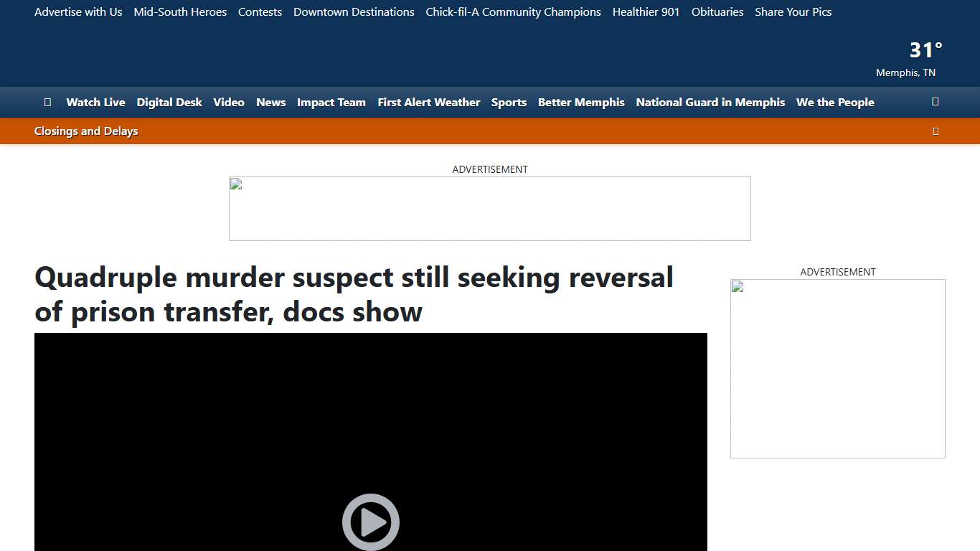Open First Alert Weather section
Image resolution: width=980 pixels, height=551 pixels.
(428, 102)
